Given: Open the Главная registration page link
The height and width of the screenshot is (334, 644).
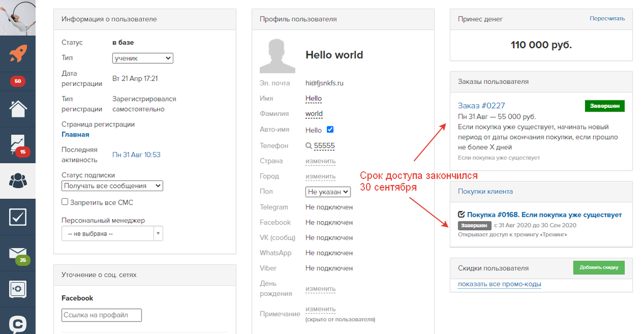Looking at the screenshot, I should (x=75, y=134).
